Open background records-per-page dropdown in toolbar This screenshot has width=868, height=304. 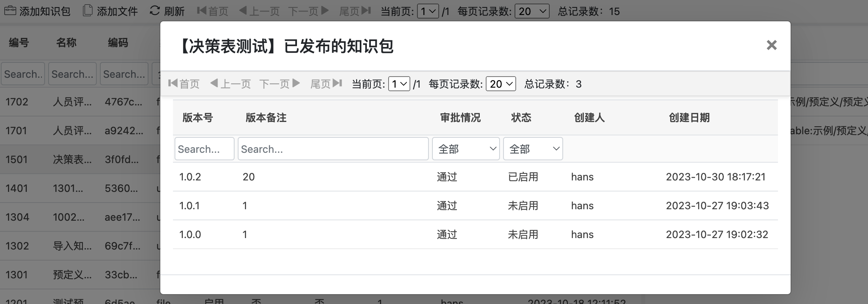532,11
